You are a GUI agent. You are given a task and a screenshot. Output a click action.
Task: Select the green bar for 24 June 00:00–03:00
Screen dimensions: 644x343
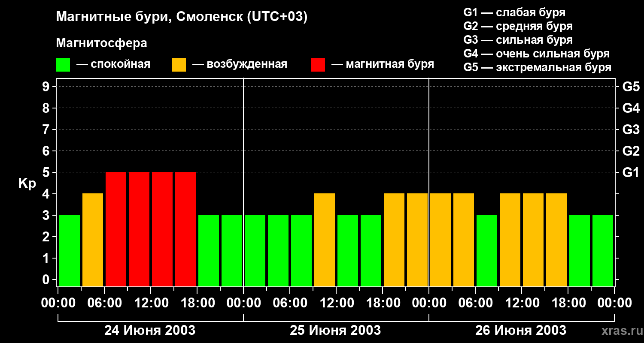point(70,250)
